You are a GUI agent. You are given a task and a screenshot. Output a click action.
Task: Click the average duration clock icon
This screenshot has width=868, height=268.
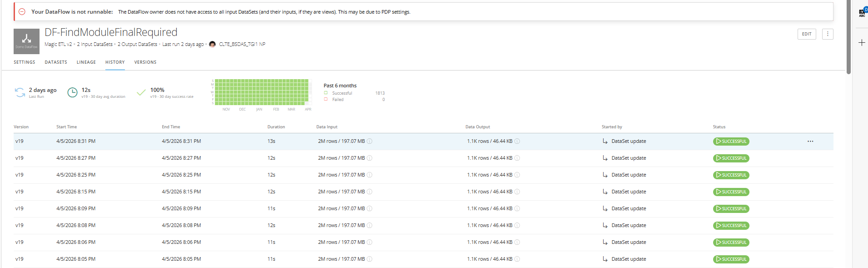click(x=72, y=93)
